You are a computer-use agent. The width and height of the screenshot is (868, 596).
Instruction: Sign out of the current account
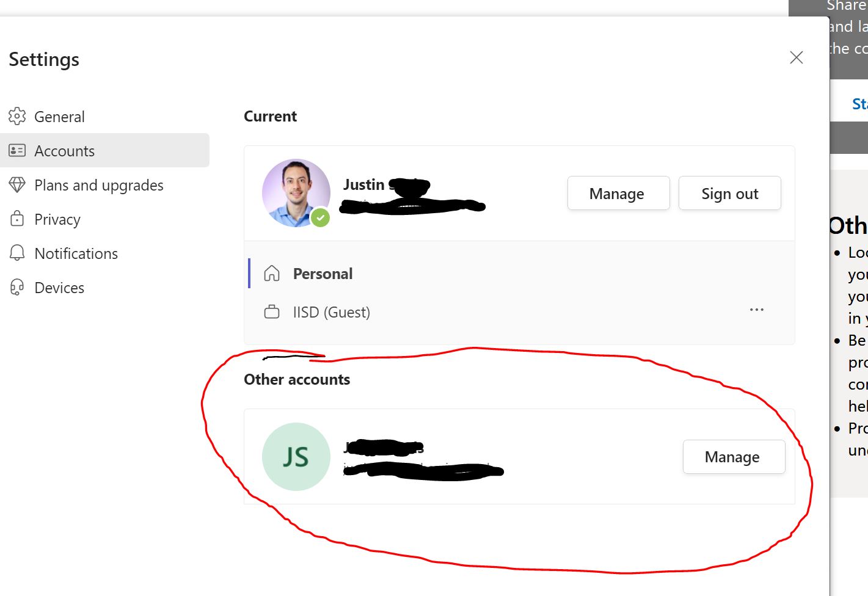(729, 193)
